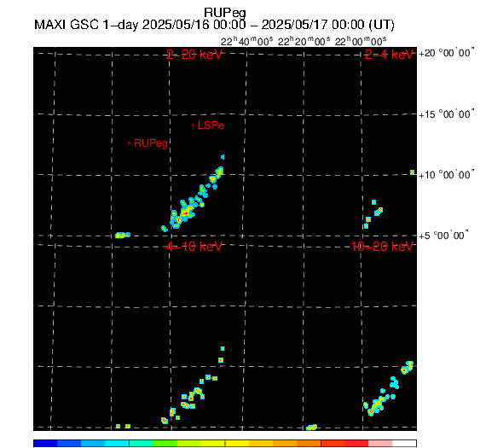
Task: Click the RUPeg source cross marker
Action: point(130,143)
